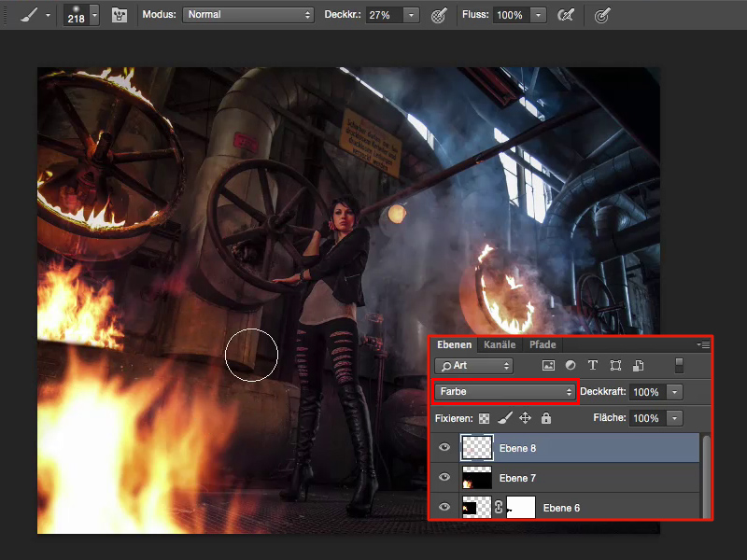Filter layers by pixel layers icon

548,366
